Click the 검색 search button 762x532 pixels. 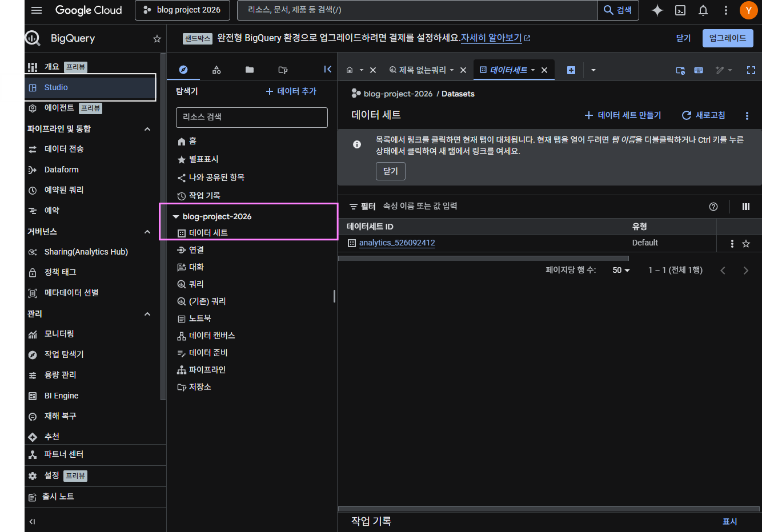[618, 10]
